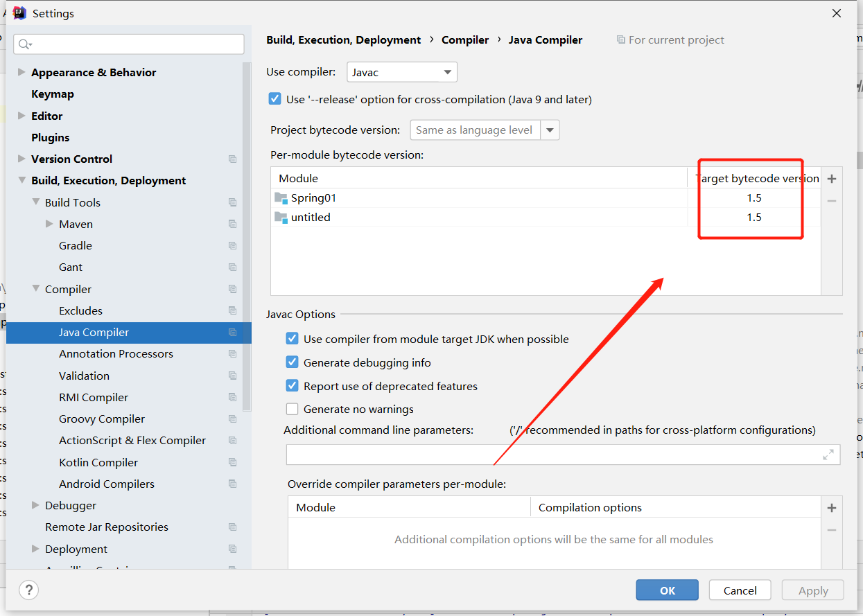Click the Compiler breadcrumb link

click(x=465, y=40)
